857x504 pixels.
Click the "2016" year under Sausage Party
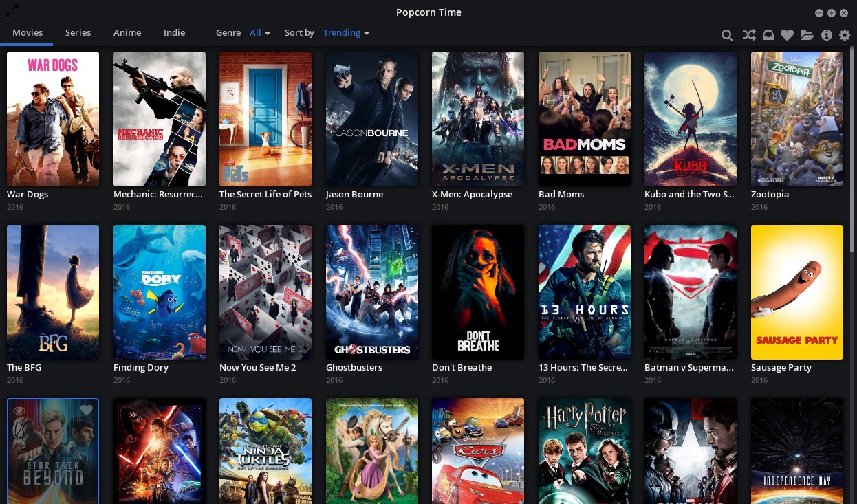pos(759,380)
